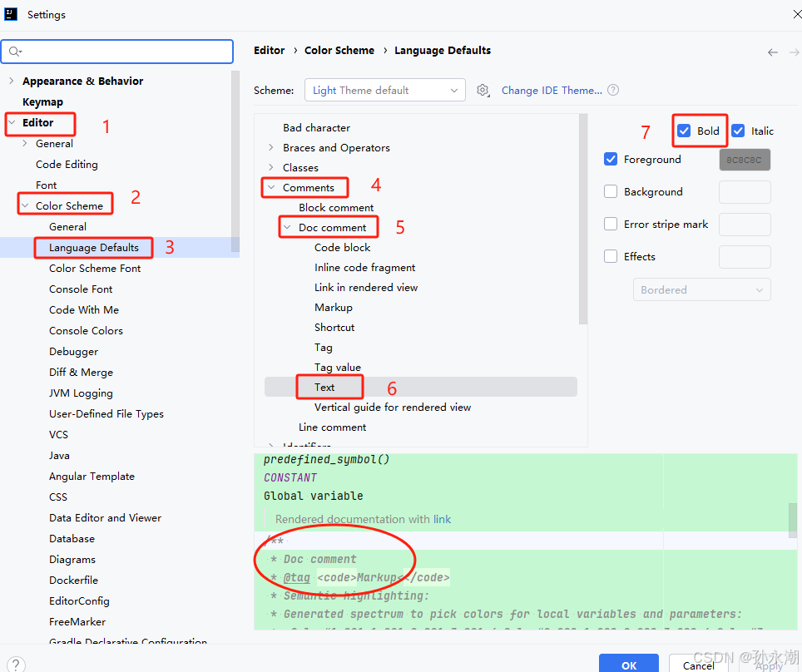This screenshot has height=672, width=802.
Task: Expand the Classes chevron
Action: (271, 167)
